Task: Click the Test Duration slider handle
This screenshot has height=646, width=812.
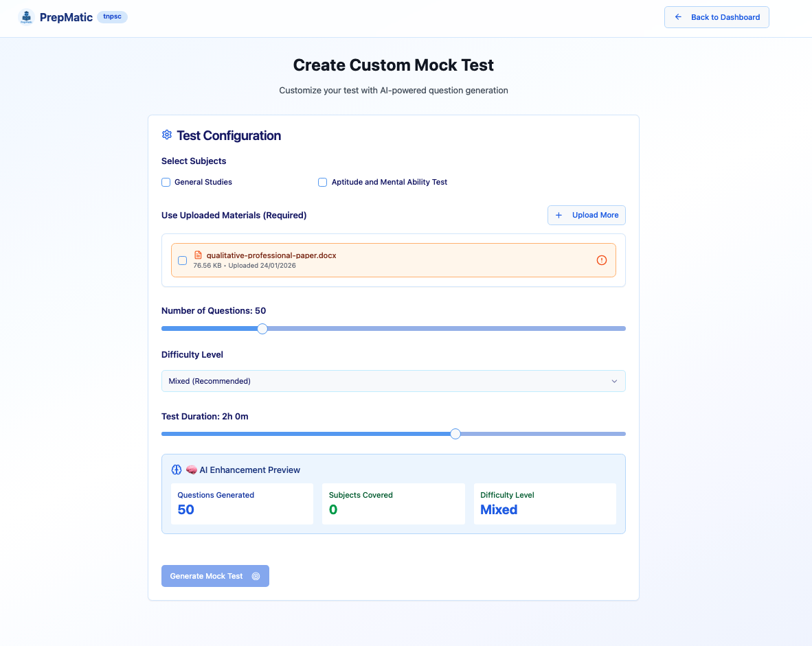Action: (x=455, y=433)
